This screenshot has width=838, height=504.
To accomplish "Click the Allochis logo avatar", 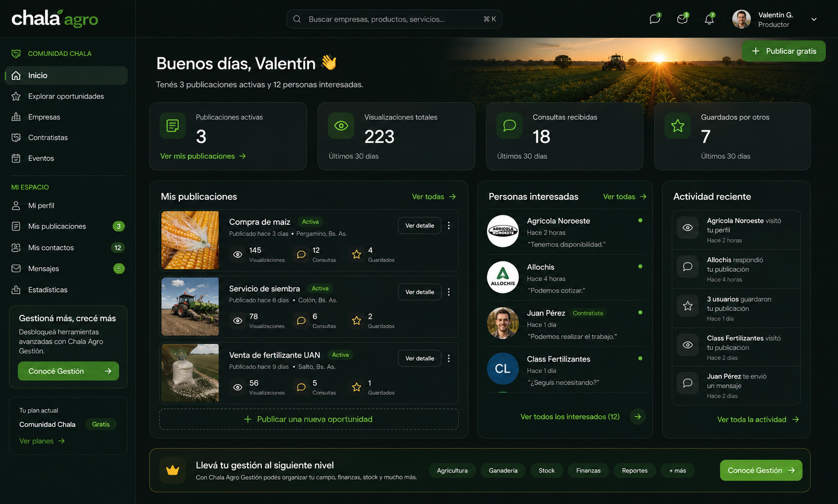I will 503,277.
